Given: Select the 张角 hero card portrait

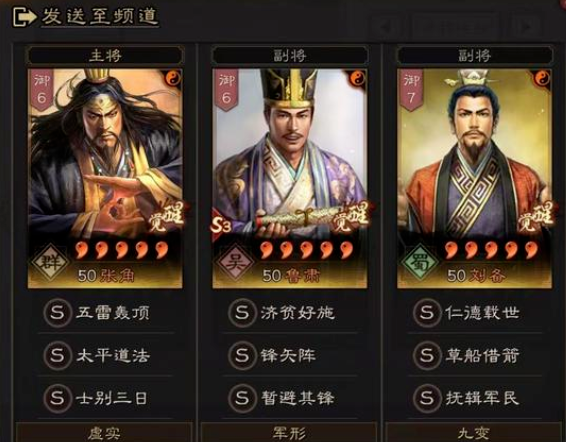Looking at the screenshot, I should (x=105, y=178).
